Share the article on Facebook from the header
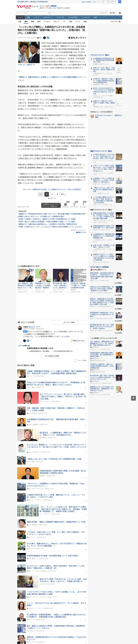The image size is (138, 644). pos(48,38)
